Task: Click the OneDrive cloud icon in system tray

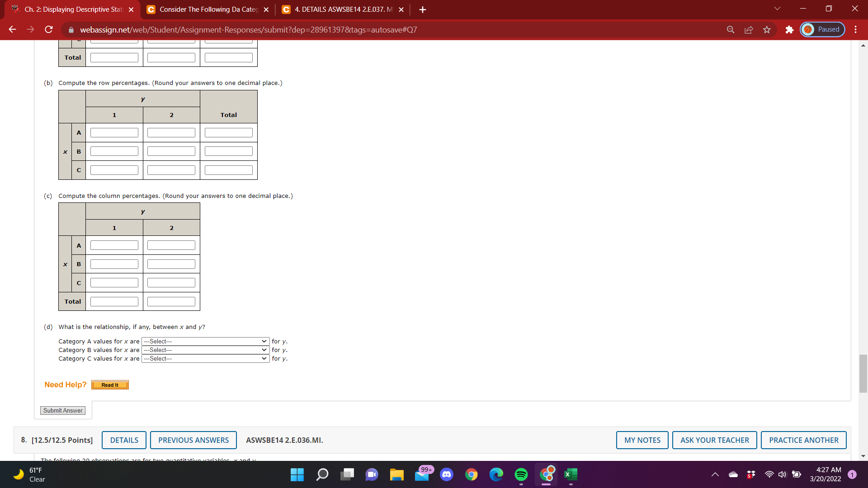Action: tap(733, 474)
